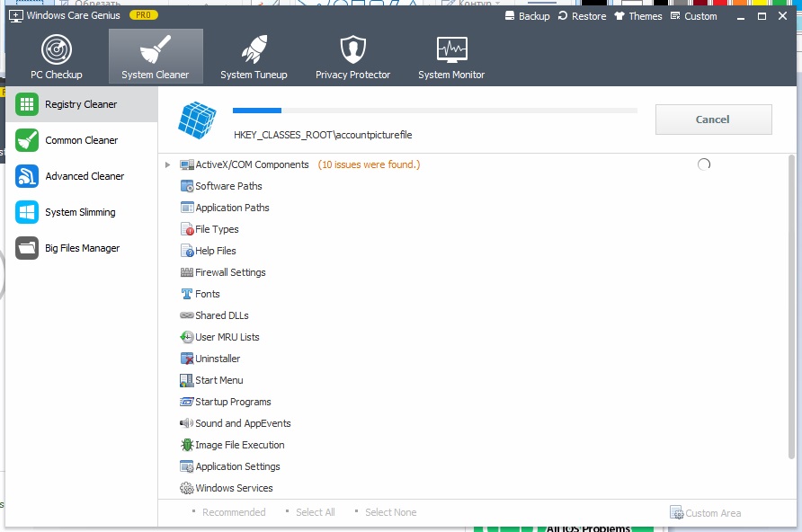Click the Registry Cleaner green grid icon
Viewport: 802px width, 532px height.
[x=27, y=104]
